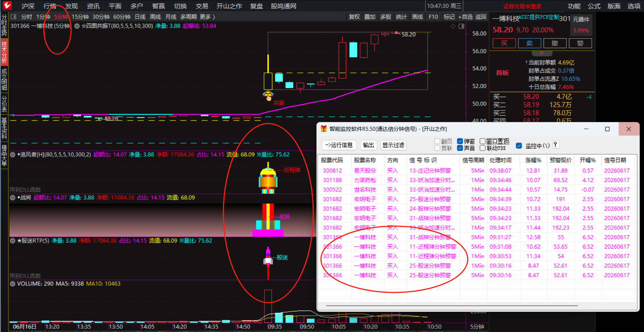Open 股迷RTP indicator dropdown circle
Image resolution: width=644 pixels, height=332 pixels.
pos(13,241)
